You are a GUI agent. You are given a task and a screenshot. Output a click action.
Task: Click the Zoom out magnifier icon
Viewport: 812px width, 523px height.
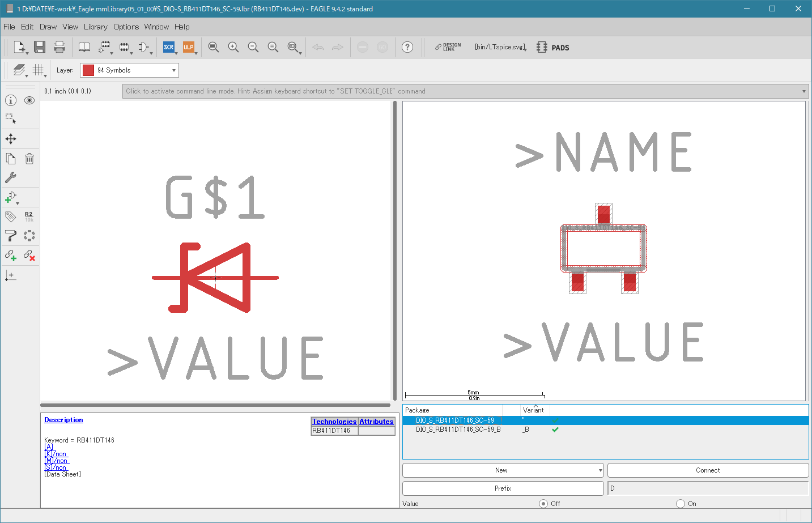click(x=253, y=47)
